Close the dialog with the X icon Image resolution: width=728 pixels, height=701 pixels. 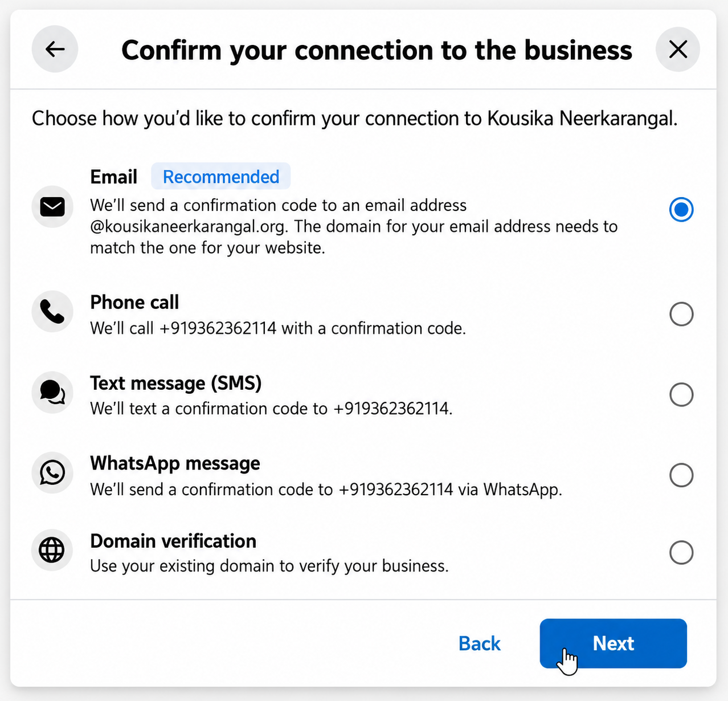pyautogui.click(x=678, y=49)
